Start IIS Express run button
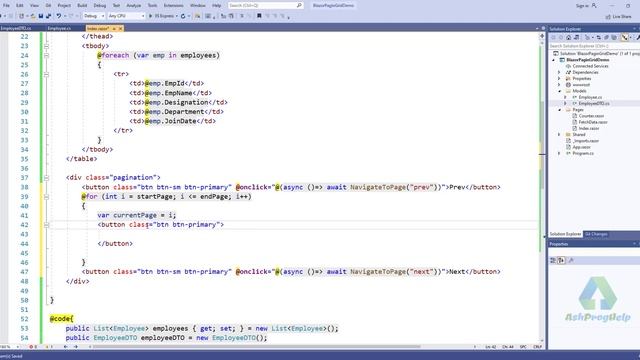This screenshot has height=360, width=640. pyautogui.click(x=162, y=16)
